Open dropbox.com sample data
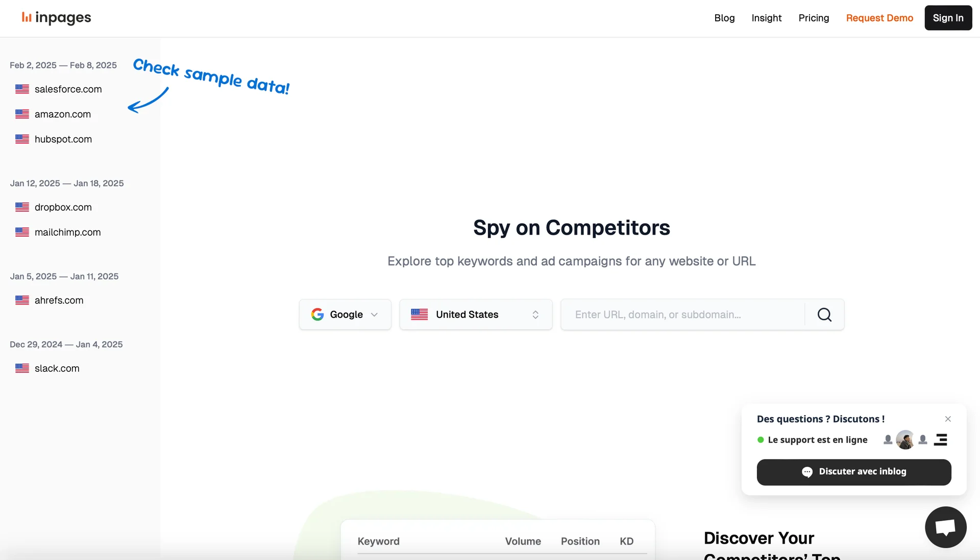The image size is (980, 560). (63, 207)
